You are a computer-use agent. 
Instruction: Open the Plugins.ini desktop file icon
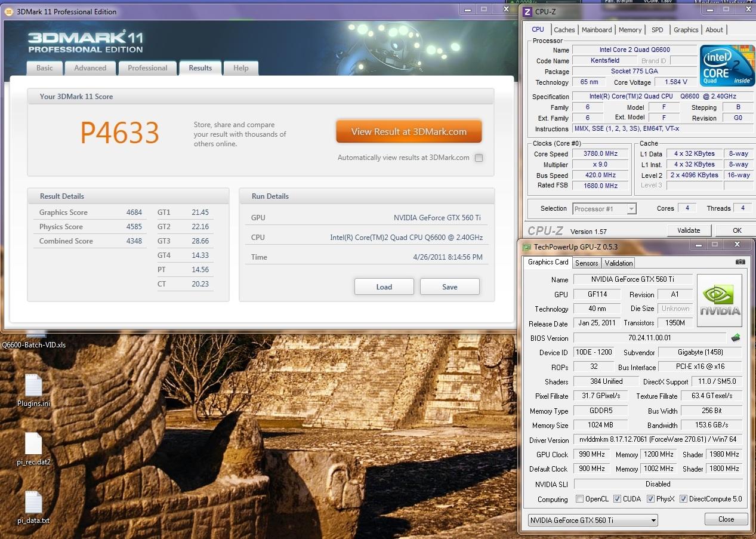[x=33, y=386]
